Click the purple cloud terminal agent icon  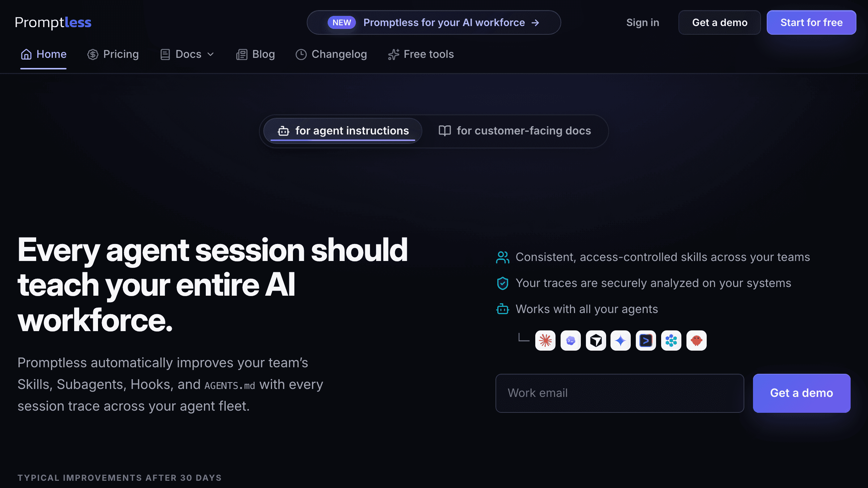570,341
